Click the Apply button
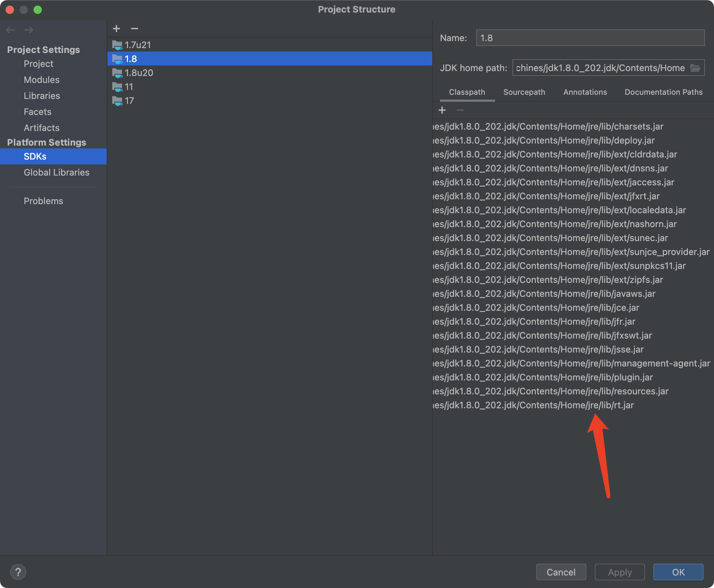The height and width of the screenshot is (588, 714). click(620, 572)
